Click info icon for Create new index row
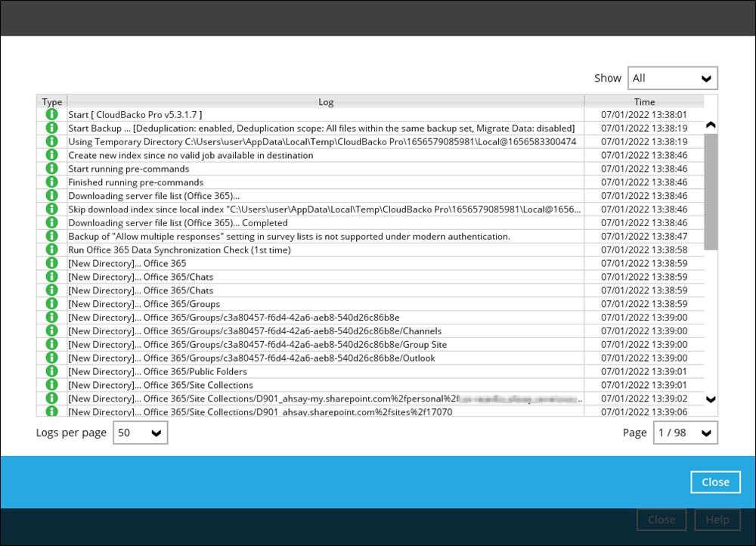 (x=51, y=155)
